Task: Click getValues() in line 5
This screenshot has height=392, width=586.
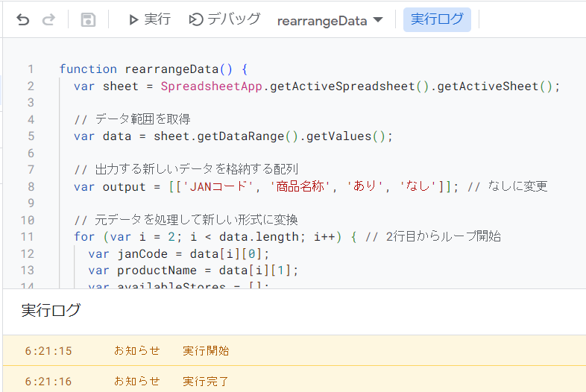Action: click(346, 136)
